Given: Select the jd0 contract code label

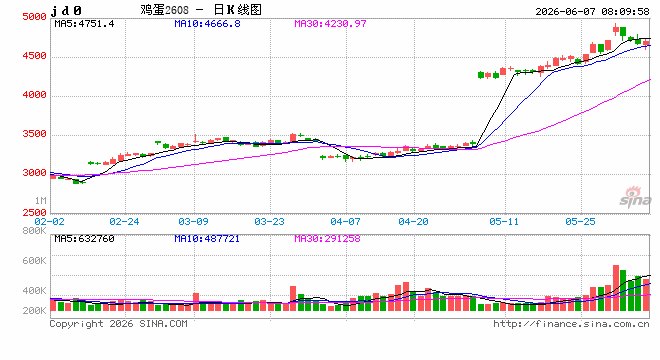Looking at the screenshot, I should 66,11.
